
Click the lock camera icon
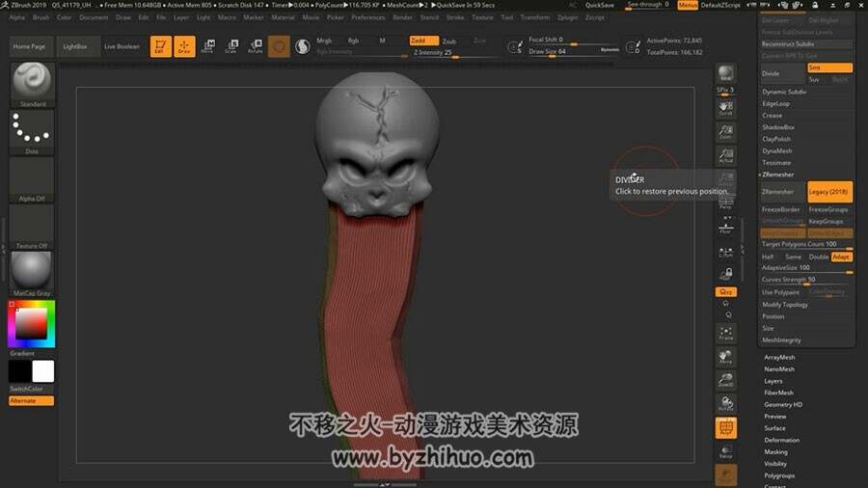(x=725, y=274)
